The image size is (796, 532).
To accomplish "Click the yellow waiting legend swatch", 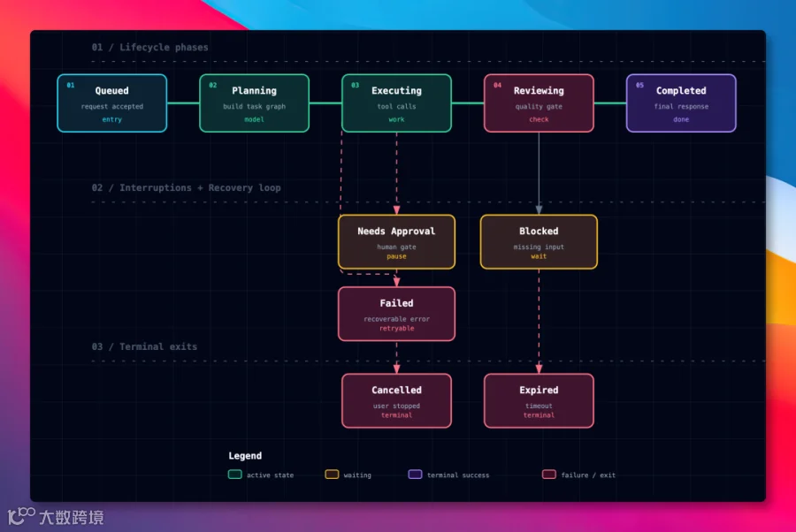I will click(x=332, y=475).
